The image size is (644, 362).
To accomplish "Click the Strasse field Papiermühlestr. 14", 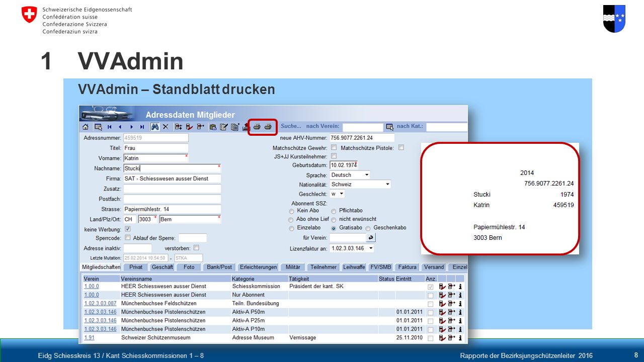I will [172, 209].
